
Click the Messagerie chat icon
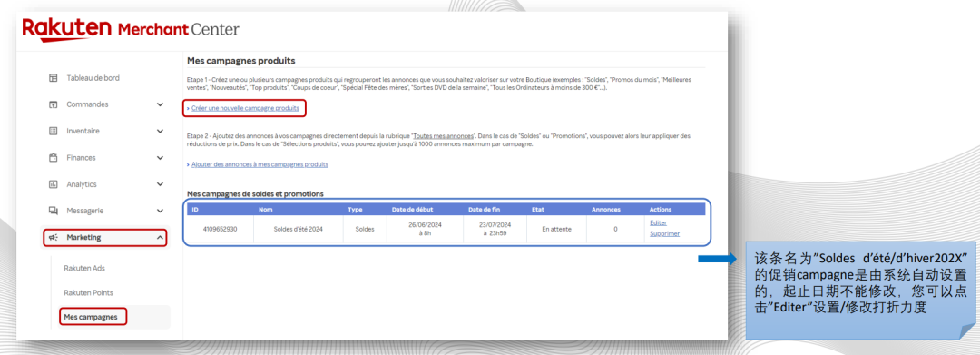(x=54, y=212)
